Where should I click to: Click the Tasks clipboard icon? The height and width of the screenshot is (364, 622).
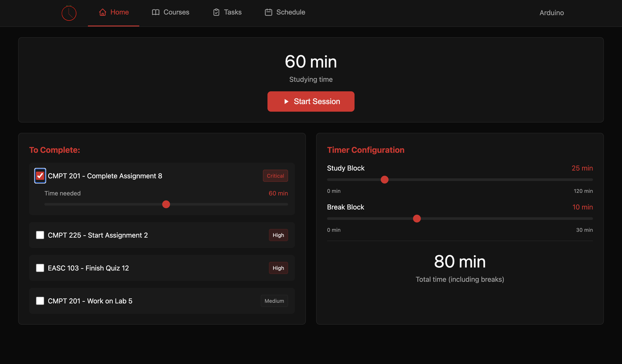[216, 12]
